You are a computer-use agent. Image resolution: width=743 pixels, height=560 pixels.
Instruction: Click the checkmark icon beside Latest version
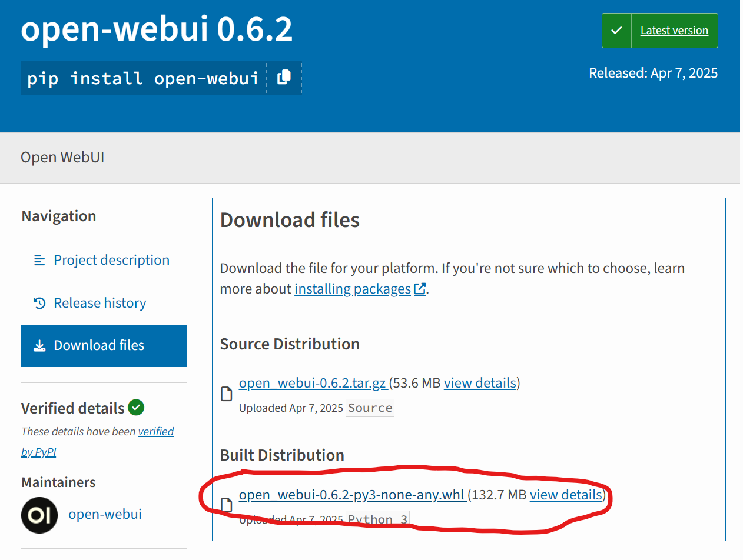coord(616,31)
